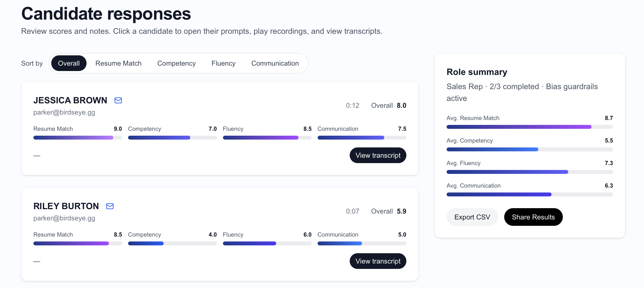Screen dimensions: 644x288
Task: View transcript for Jessica Brown
Action: click(x=377, y=155)
